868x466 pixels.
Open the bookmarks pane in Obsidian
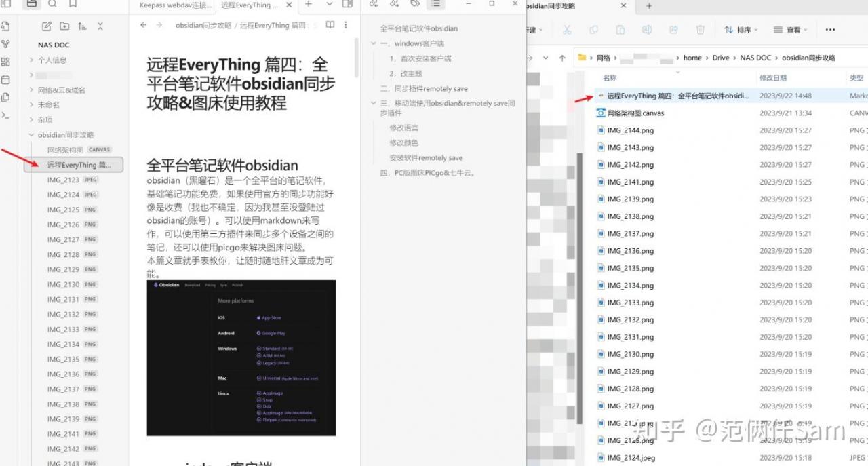(x=73, y=4)
